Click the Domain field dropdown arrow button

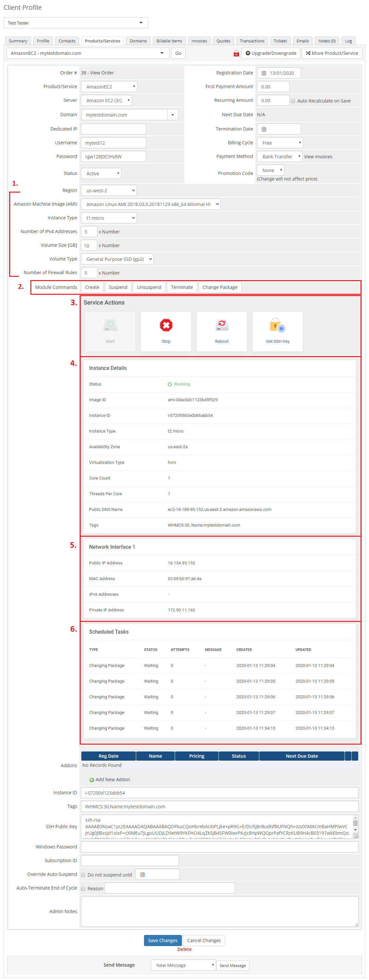(173, 115)
